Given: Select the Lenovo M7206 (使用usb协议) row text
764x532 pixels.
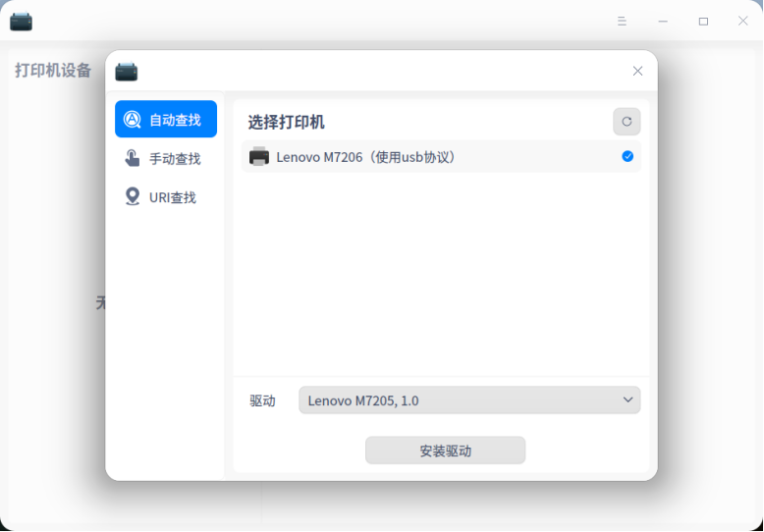Looking at the screenshot, I should click(366, 157).
